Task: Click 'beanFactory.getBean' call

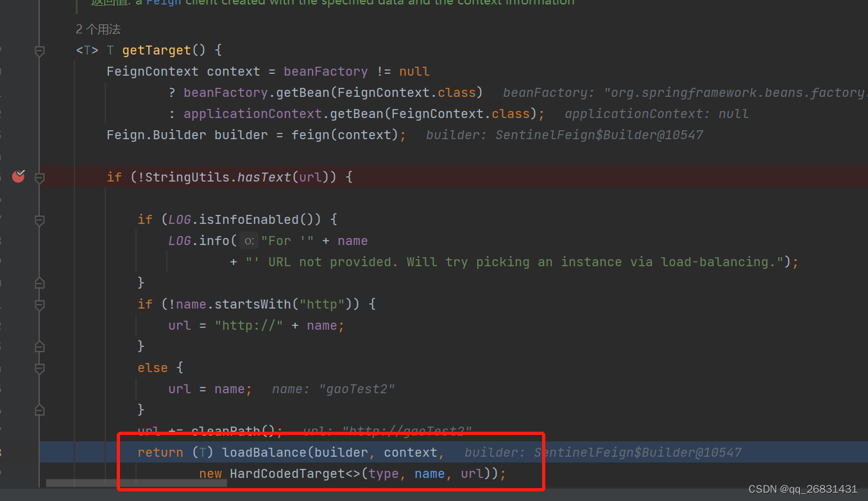Action: [257, 92]
